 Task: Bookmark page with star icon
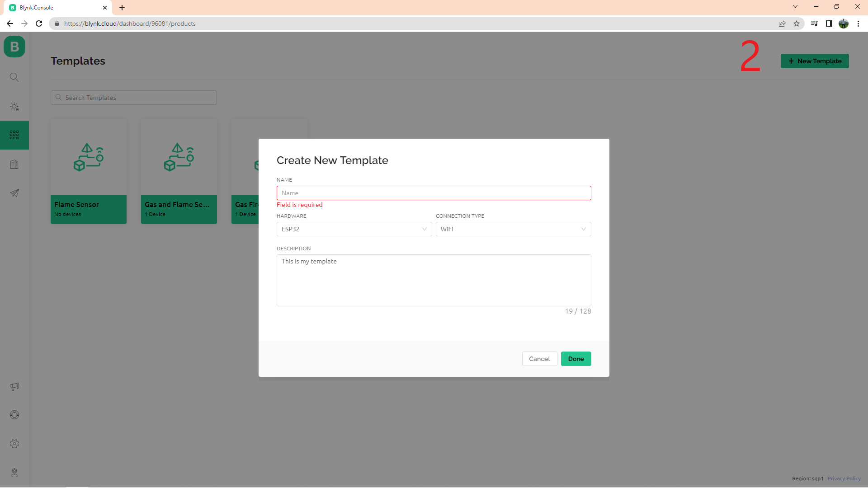pos(797,23)
